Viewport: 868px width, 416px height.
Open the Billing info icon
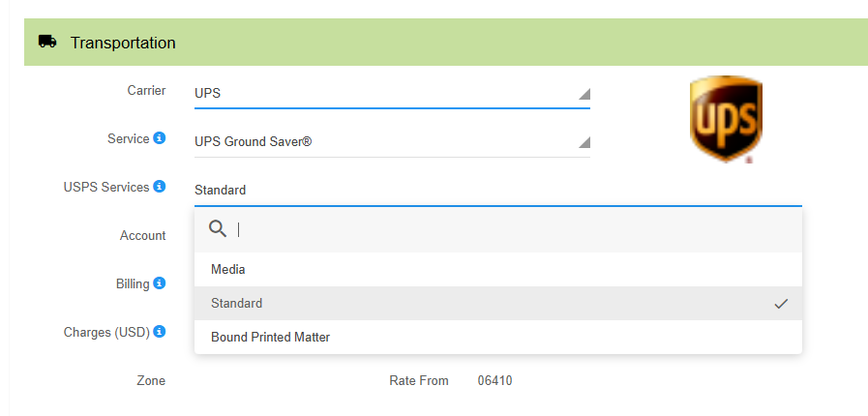pos(160,283)
